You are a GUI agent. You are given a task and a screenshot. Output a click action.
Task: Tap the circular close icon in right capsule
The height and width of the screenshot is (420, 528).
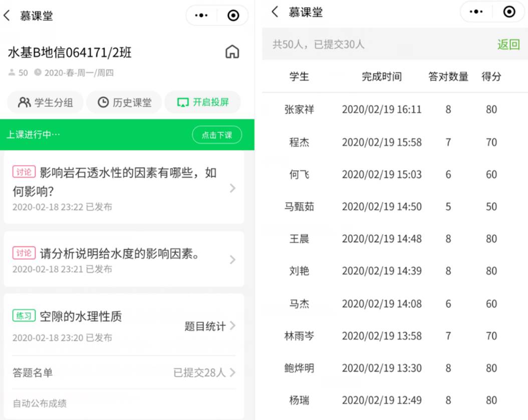coord(509,12)
